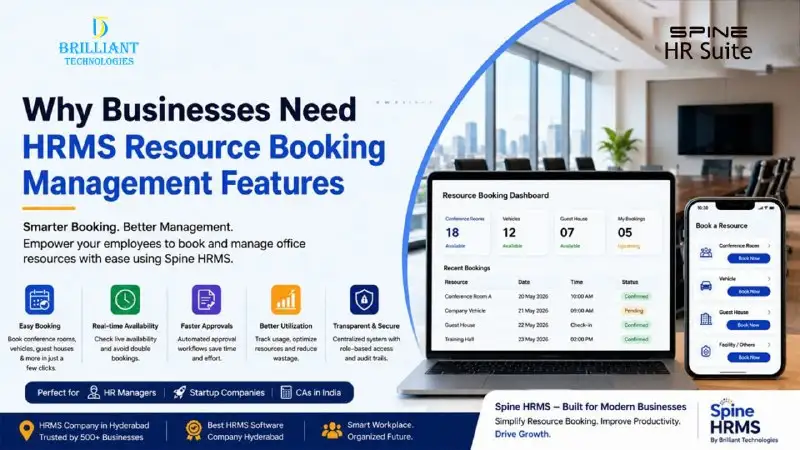
Task: Click the location pin icon in footer
Action: point(27,431)
